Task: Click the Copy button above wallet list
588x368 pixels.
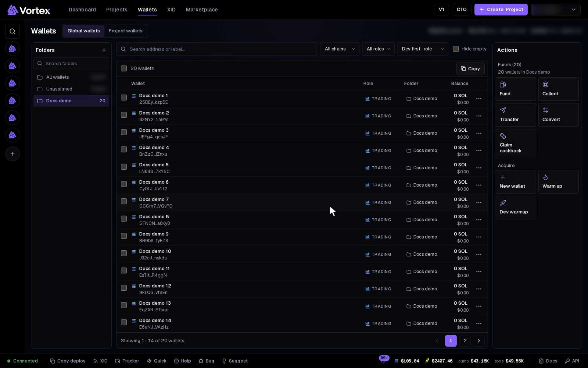Action: [470, 68]
